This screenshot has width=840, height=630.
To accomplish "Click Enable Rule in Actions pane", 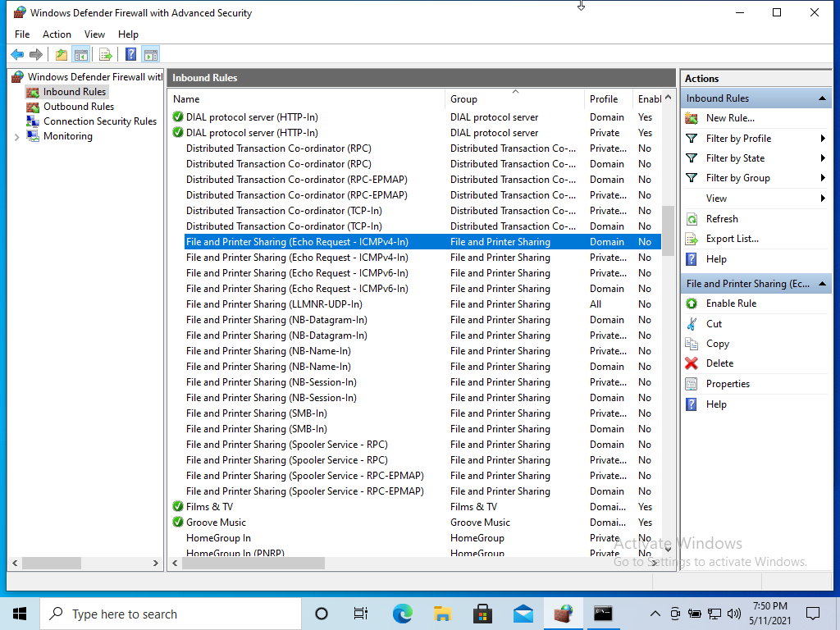I will click(x=731, y=304).
